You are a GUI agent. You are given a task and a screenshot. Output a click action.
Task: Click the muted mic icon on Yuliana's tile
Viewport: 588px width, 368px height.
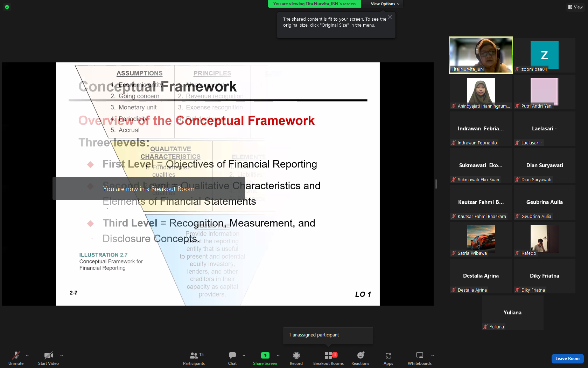click(x=485, y=327)
